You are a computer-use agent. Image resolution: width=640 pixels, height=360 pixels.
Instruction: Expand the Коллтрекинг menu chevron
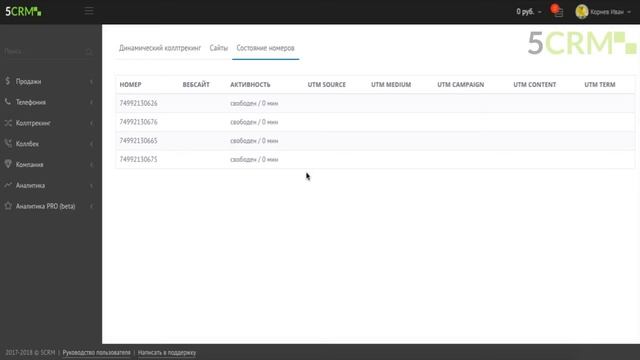91,123
